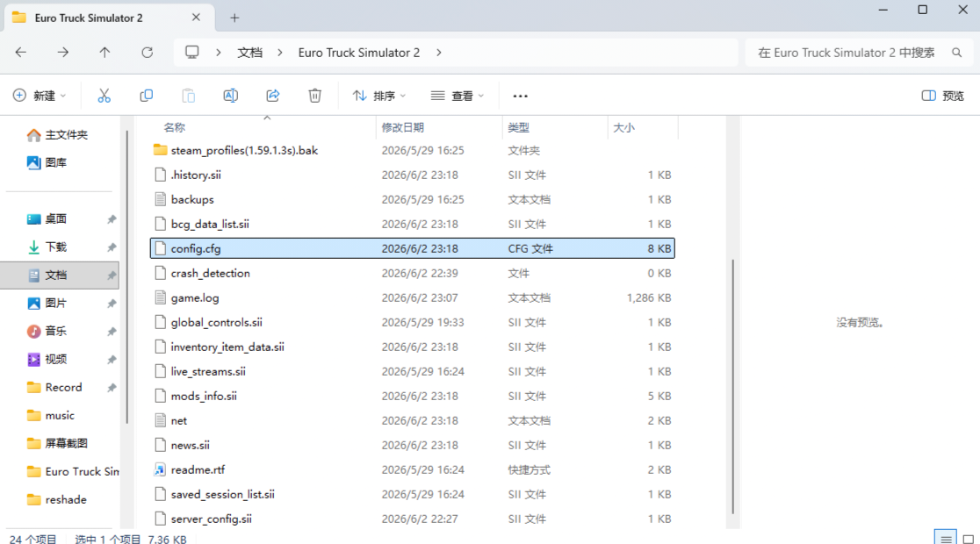
Task: Select global_controls.sii file
Action: [x=413, y=323]
